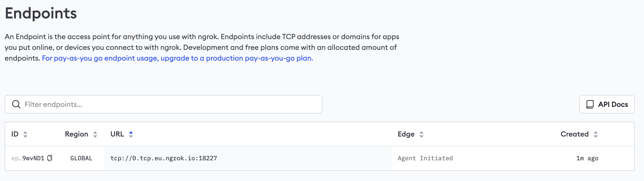
Task: Select the ep…9wvND1 endpoint ID text
Action: (28, 158)
